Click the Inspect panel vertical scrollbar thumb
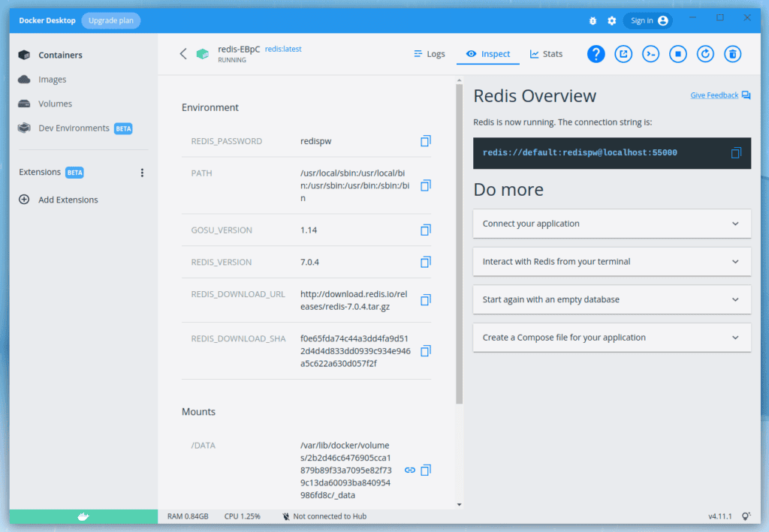 [459, 244]
